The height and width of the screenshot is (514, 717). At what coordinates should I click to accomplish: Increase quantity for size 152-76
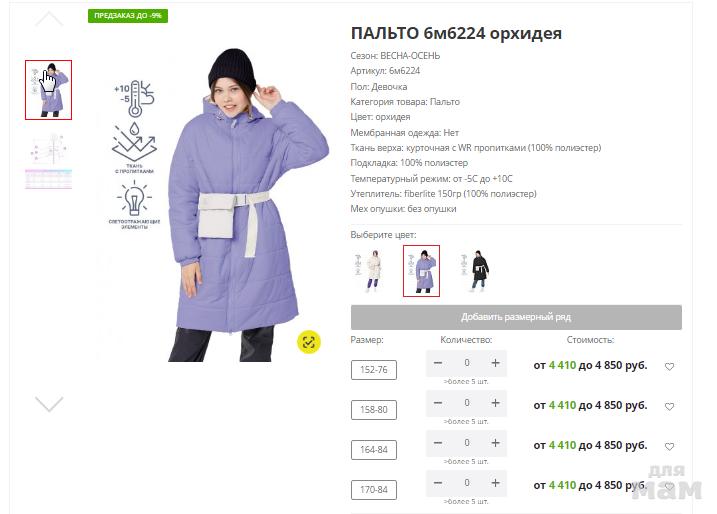tap(495, 363)
